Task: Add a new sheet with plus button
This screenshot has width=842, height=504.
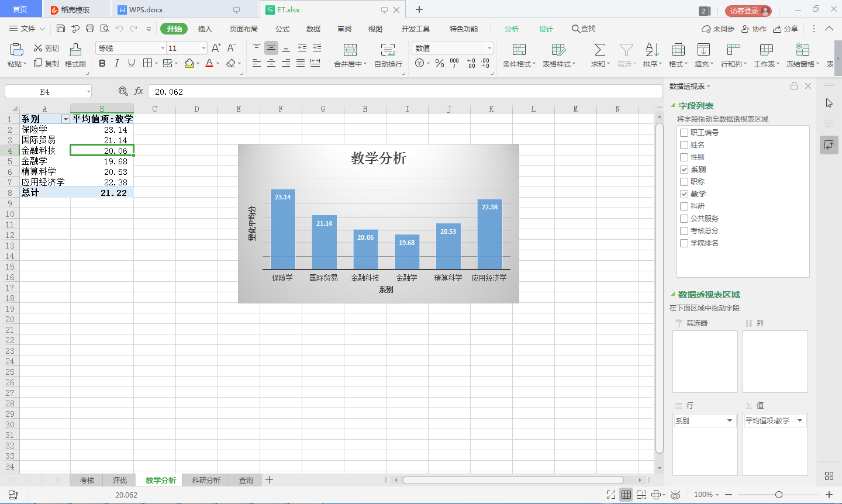Action: click(269, 480)
